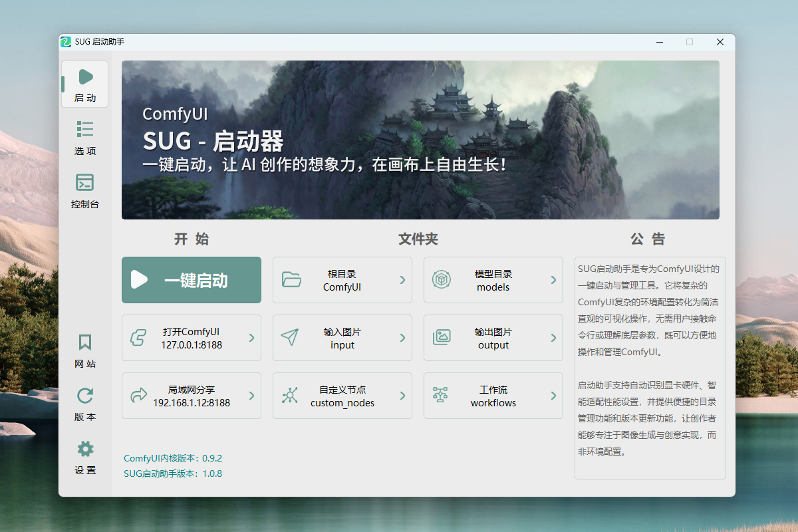Click the 根目录 folder icon
Image resolution: width=798 pixels, height=532 pixels.
tap(291, 280)
